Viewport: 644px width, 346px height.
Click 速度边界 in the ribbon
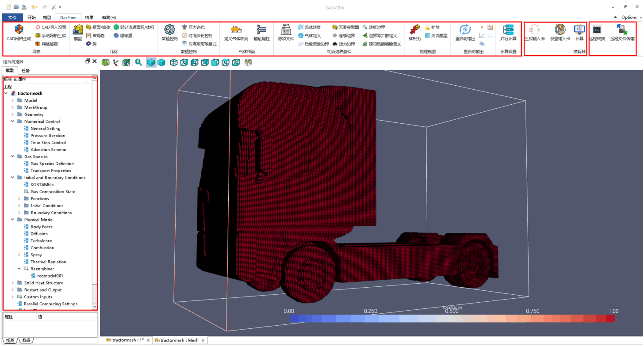coord(373,27)
